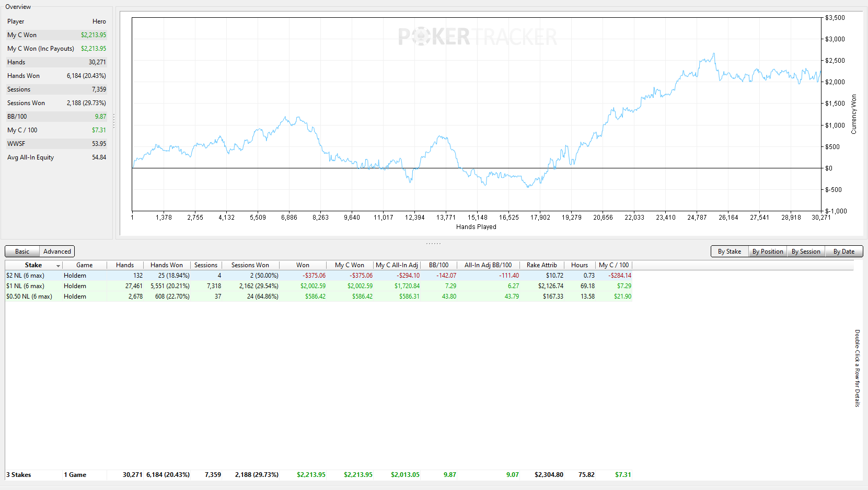
Task: Click the winnings graph line peak
Action: tap(714, 53)
